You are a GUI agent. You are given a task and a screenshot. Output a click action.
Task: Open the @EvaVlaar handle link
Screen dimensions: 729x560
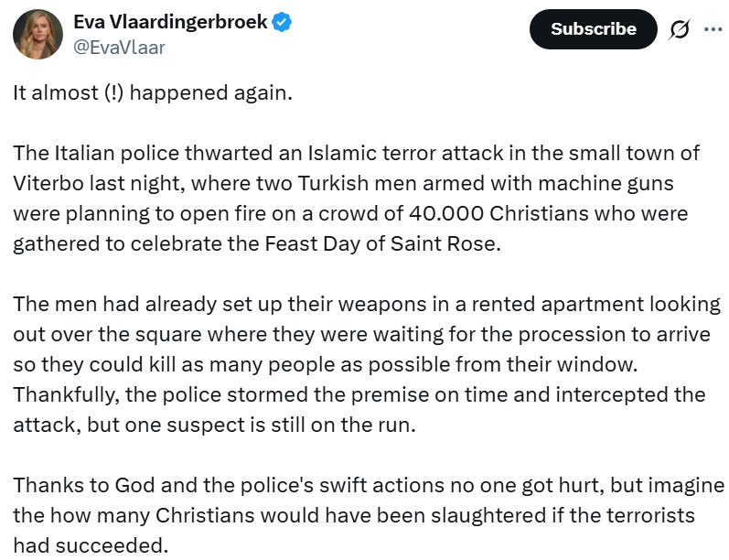tap(119, 48)
